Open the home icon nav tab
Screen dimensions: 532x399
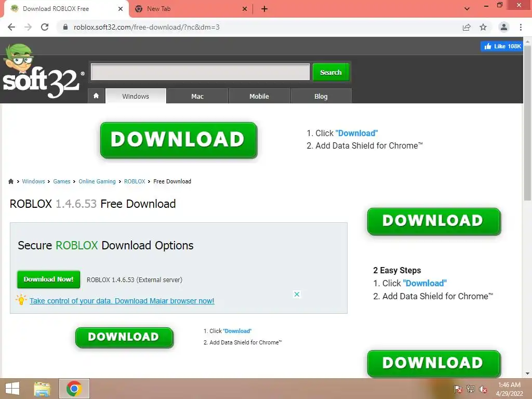click(x=96, y=96)
